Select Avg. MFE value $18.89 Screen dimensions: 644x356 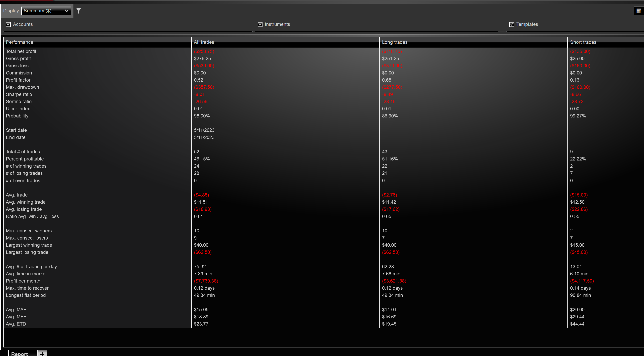201,317
